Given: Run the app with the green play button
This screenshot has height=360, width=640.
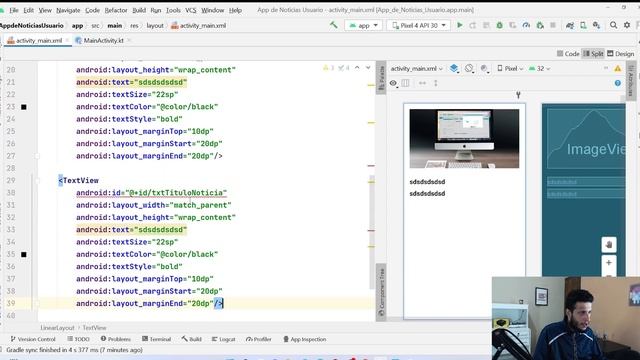Looking at the screenshot, I should pyautogui.click(x=460, y=25).
